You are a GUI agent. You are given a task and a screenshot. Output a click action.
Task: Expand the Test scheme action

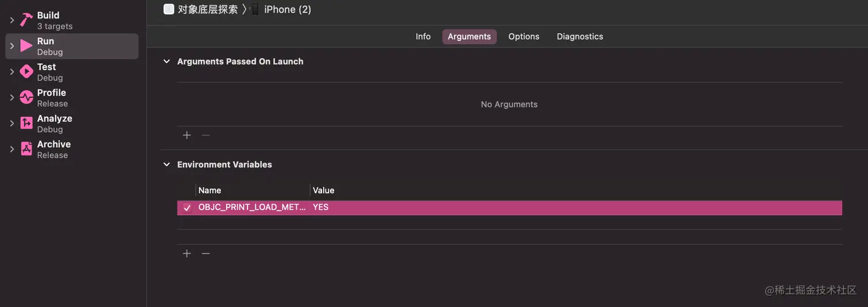click(12, 72)
